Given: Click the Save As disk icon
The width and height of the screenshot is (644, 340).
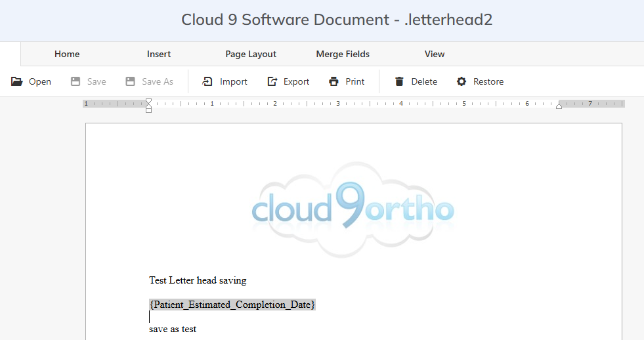Looking at the screenshot, I should coord(130,81).
